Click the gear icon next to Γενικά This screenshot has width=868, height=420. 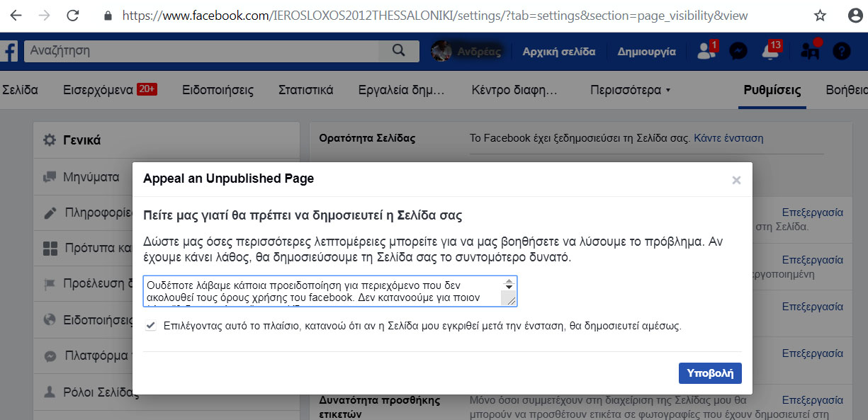click(50, 140)
